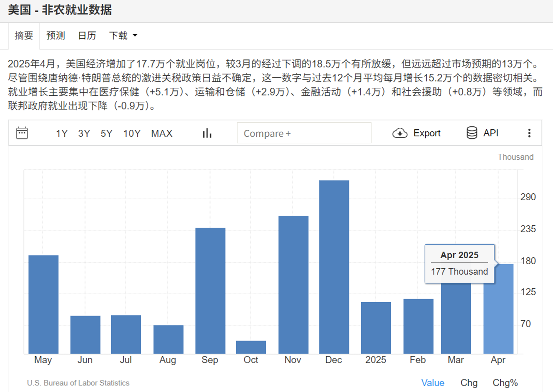Click the 180 axis value

click(x=528, y=261)
